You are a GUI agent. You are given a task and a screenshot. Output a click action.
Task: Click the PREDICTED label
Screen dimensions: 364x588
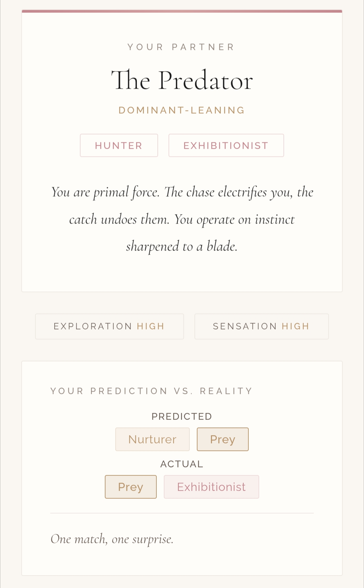click(182, 417)
